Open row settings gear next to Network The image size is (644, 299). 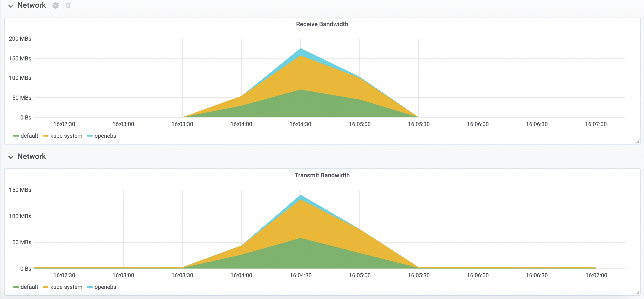pyautogui.click(x=56, y=5)
